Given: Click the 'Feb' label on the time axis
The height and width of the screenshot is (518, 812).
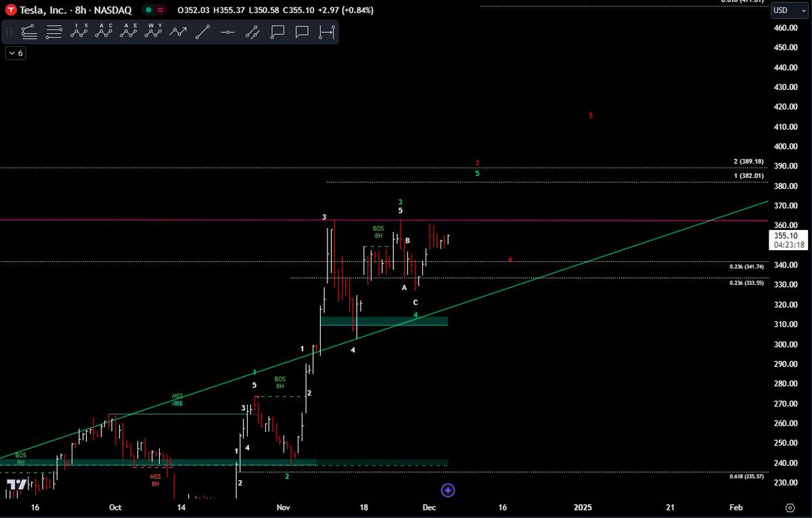Looking at the screenshot, I should click(736, 507).
